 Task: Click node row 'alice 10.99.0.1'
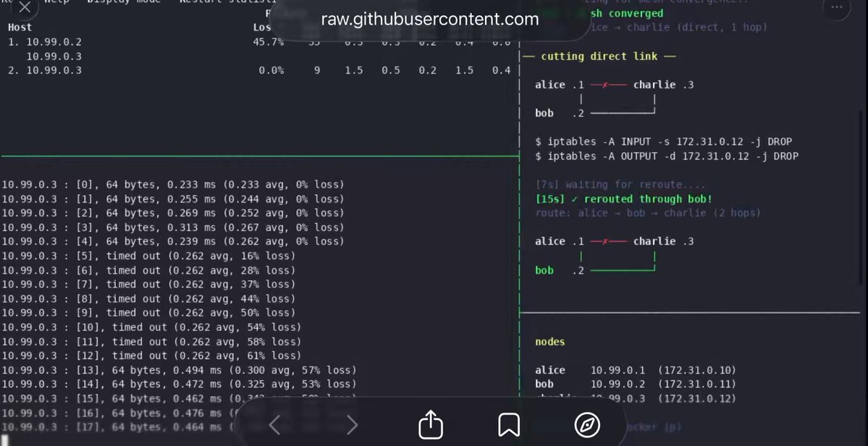click(636, 370)
